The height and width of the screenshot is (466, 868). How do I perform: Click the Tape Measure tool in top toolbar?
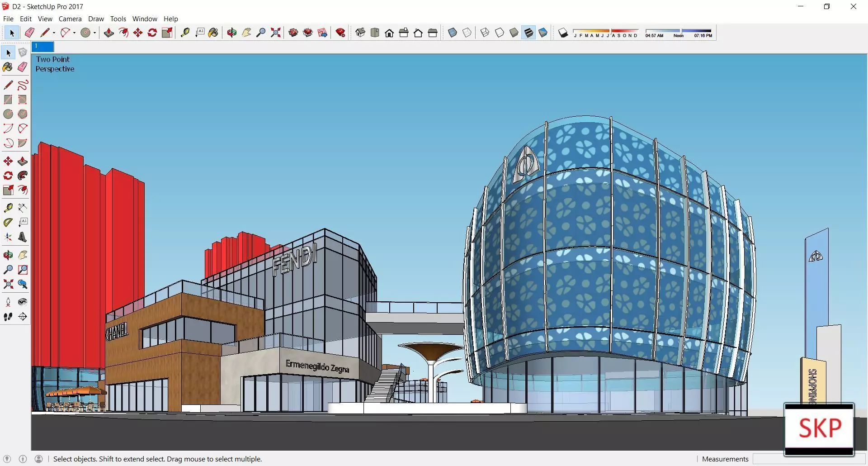(185, 33)
